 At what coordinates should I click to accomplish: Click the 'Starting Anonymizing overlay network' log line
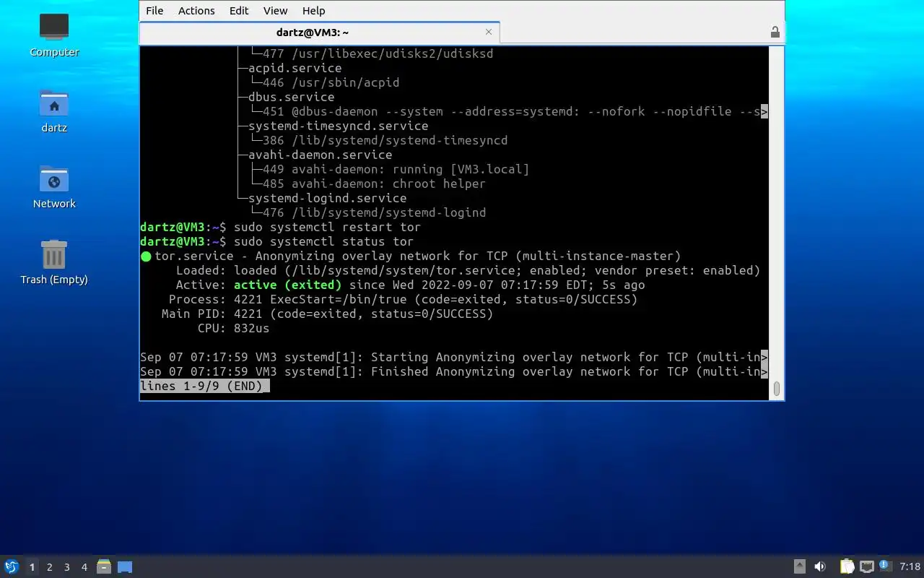[x=454, y=357]
